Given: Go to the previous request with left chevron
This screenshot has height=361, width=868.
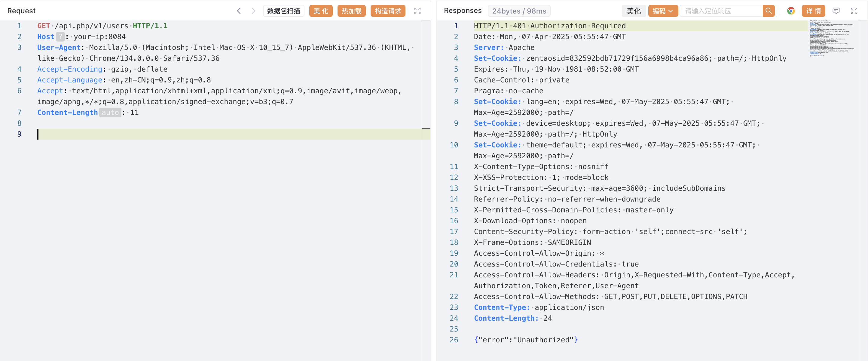Looking at the screenshot, I should point(239,11).
